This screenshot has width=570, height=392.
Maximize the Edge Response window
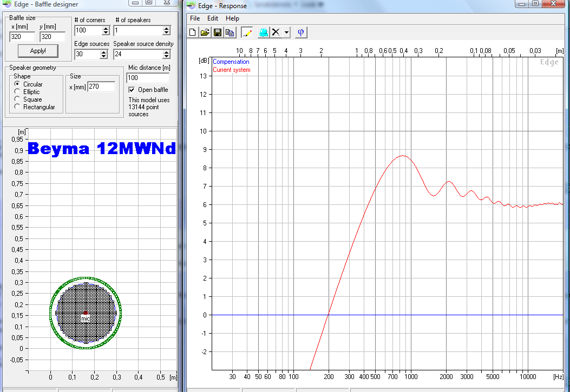[535, 4]
